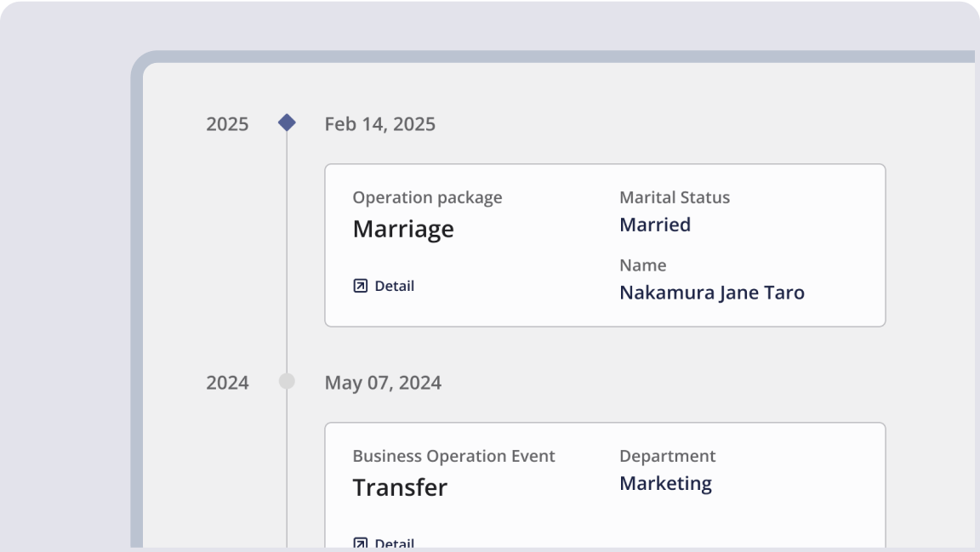Click the Operation package label
This screenshot has height=552, width=980.
click(427, 197)
